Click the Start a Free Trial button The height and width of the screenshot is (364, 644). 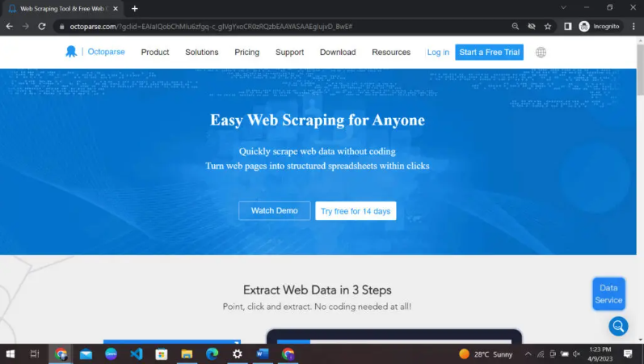click(489, 52)
